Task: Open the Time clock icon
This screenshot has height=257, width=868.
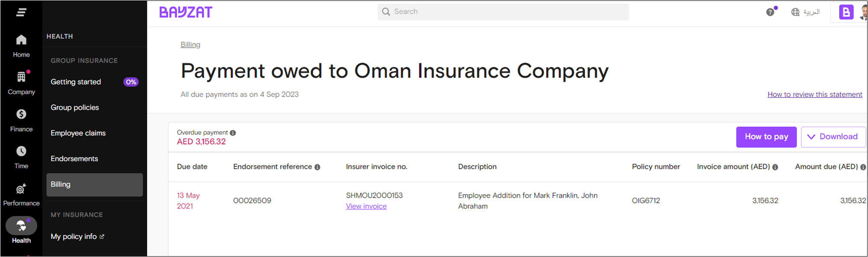Action: pyautogui.click(x=21, y=151)
